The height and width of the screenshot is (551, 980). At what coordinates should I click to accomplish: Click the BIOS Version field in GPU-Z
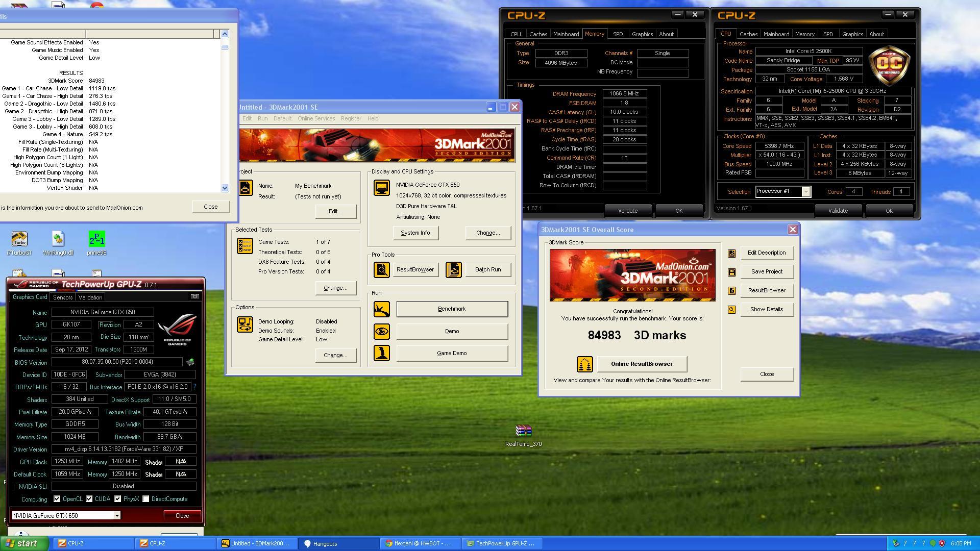point(117,362)
